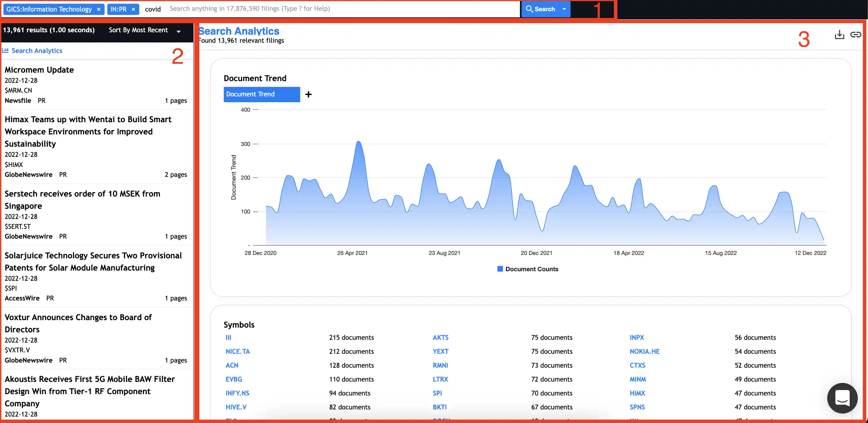868x423 pixels.
Task: Remove the IN:PR filter chip
Action: [133, 9]
